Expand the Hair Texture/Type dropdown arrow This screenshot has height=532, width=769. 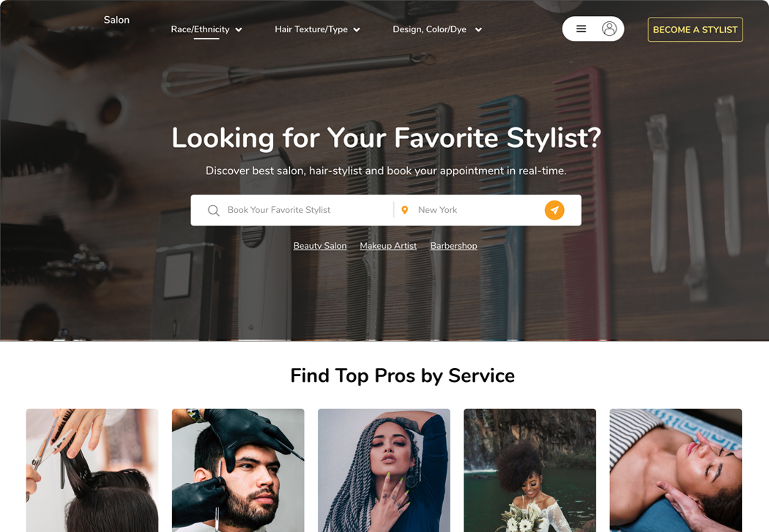pos(357,30)
